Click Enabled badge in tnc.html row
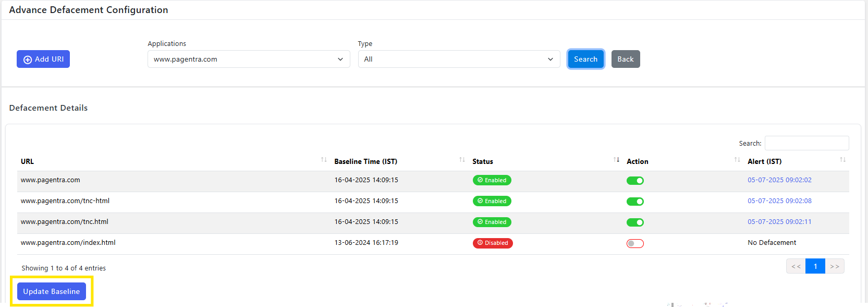The width and height of the screenshot is (868, 307). pyautogui.click(x=492, y=222)
